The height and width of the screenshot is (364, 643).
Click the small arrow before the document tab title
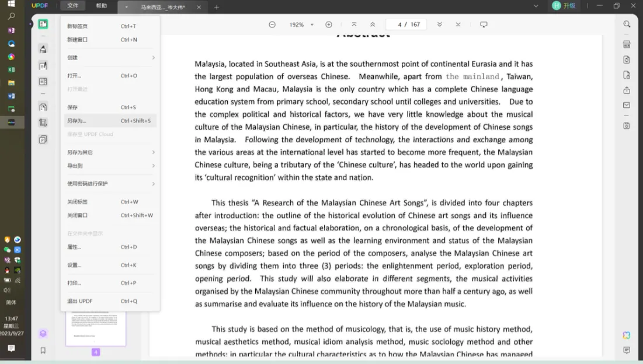tap(126, 7)
